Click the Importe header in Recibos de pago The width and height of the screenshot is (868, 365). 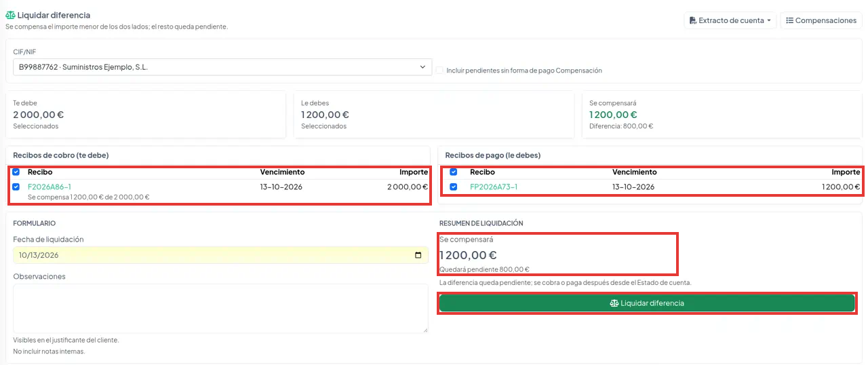[x=846, y=172]
